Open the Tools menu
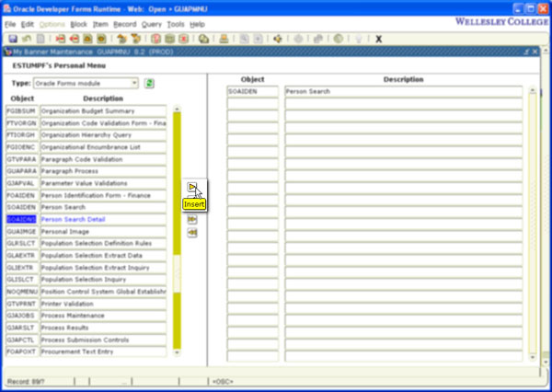Viewport: 552px width, 392px height. [176, 24]
